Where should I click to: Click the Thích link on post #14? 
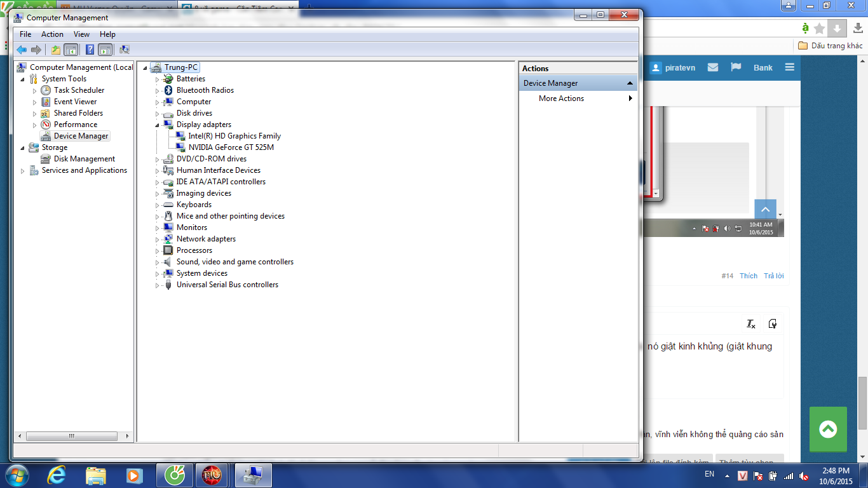coord(749,276)
